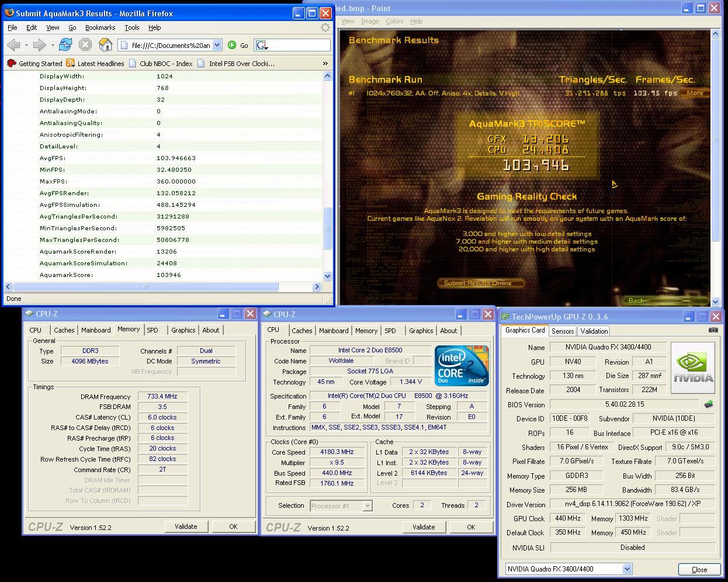Open the Colors menu in Paint
Image resolution: width=728 pixels, height=582 pixels.
tap(394, 21)
